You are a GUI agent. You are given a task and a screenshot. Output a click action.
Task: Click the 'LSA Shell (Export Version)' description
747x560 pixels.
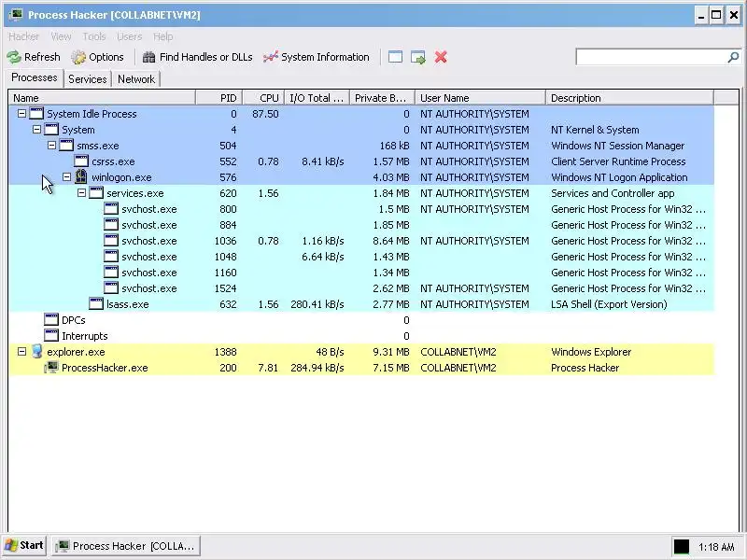coord(609,304)
